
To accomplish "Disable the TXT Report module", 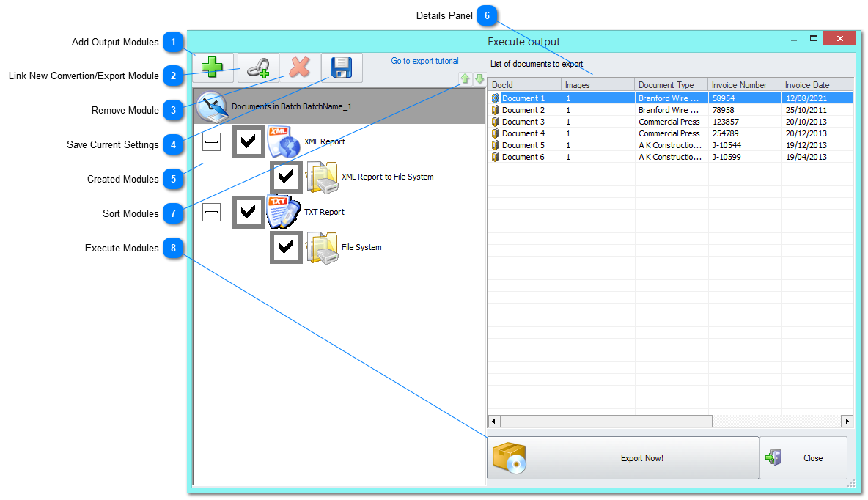I will 249,212.
